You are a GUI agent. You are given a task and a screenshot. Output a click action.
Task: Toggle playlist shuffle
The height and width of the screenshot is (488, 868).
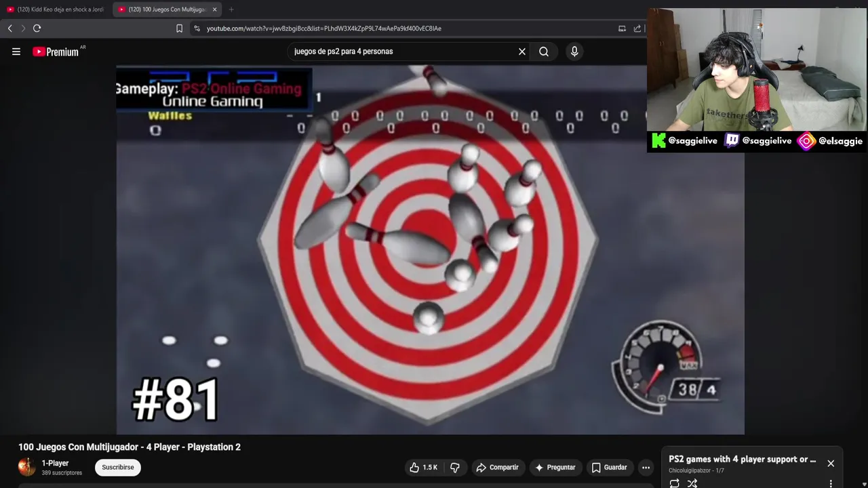[692, 483]
